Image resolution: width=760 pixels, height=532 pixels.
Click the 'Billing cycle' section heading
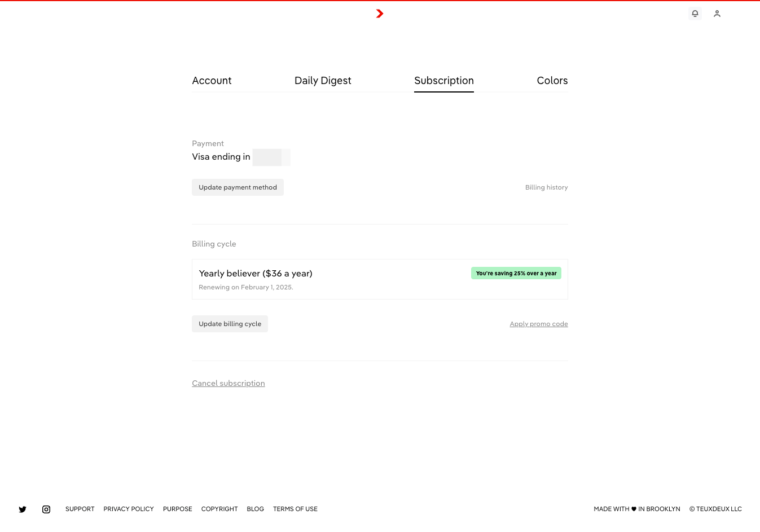tap(214, 244)
